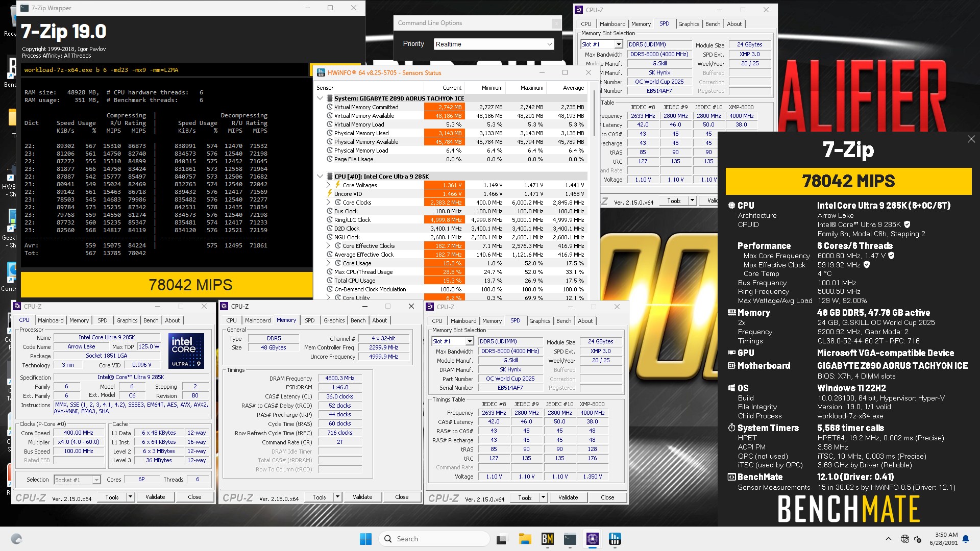Collapse the CPU [#0] Intel Core Ultra sensor group
The image size is (980, 551).
click(x=320, y=177)
